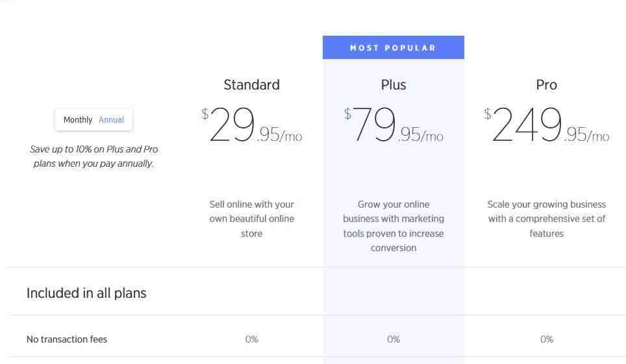Viewport: 626px width, 364px height.
Task: Select the Pro plan heading
Action: 546,84
